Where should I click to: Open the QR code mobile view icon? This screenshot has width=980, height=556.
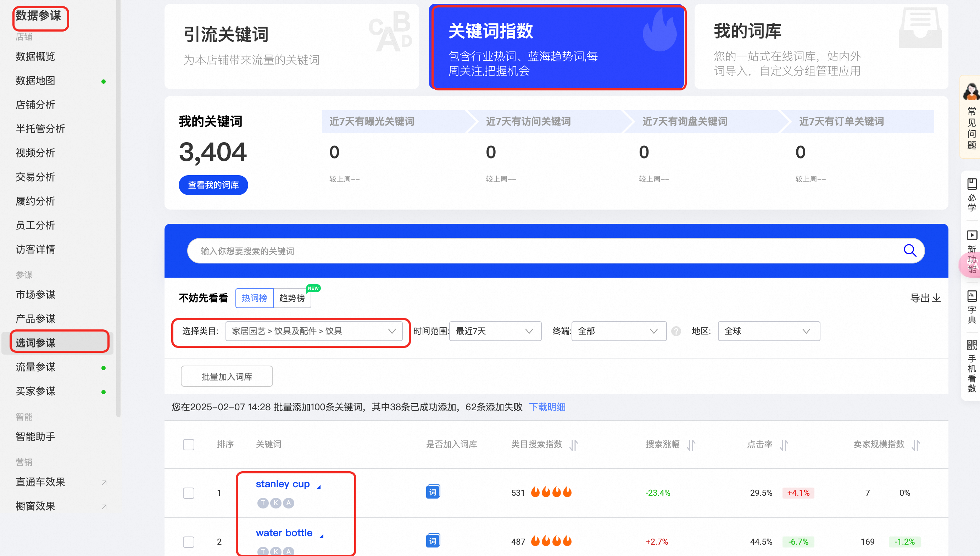click(x=971, y=345)
